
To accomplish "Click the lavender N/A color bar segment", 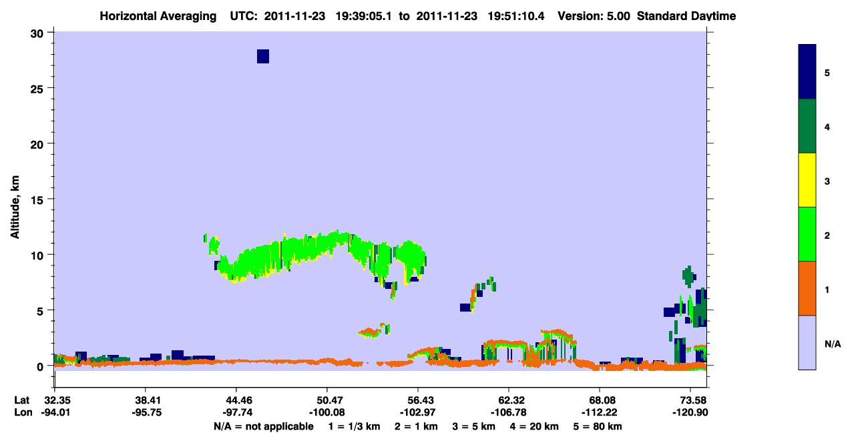I will (x=807, y=342).
